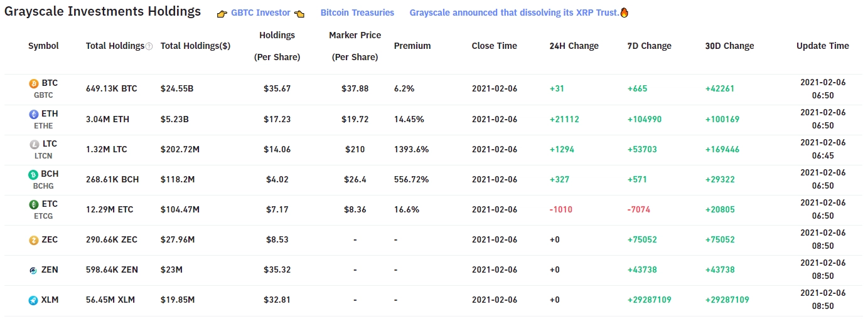Click the fire icon after XRP Trust announcement

pos(624,13)
